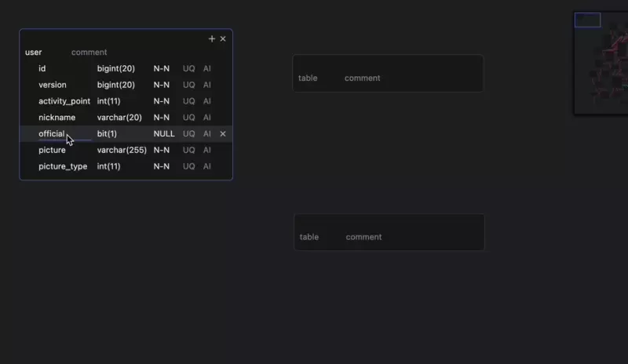Click the minimap viewport rectangle
The height and width of the screenshot is (364, 628).
pos(587,20)
